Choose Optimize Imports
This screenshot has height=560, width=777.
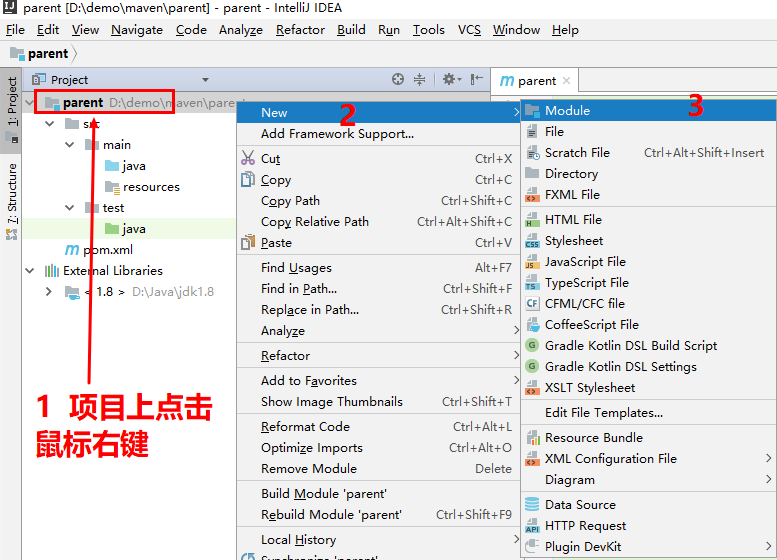tap(378, 448)
